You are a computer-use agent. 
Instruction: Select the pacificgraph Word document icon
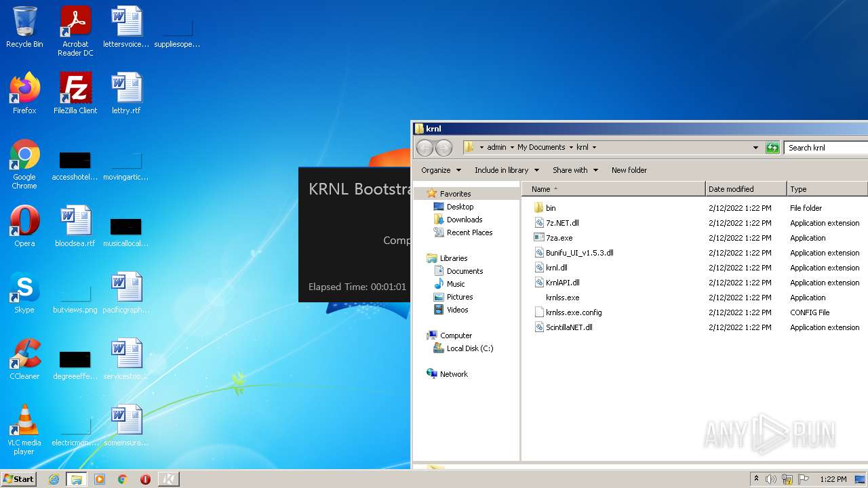click(x=126, y=293)
